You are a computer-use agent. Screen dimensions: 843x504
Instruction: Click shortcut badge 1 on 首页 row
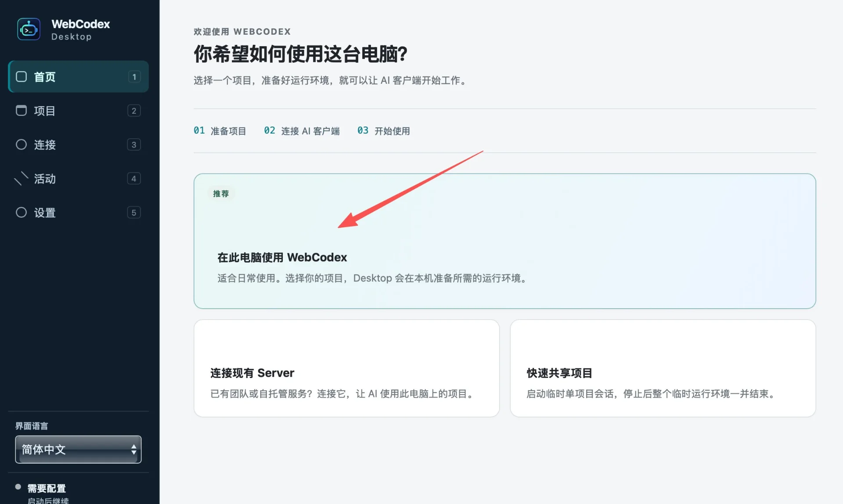coord(134,77)
